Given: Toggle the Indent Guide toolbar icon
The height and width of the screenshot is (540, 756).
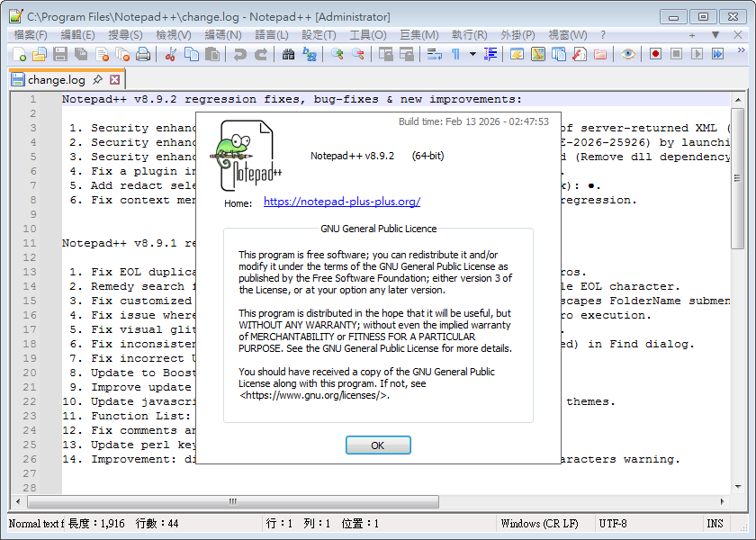Looking at the screenshot, I should tap(490, 54).
